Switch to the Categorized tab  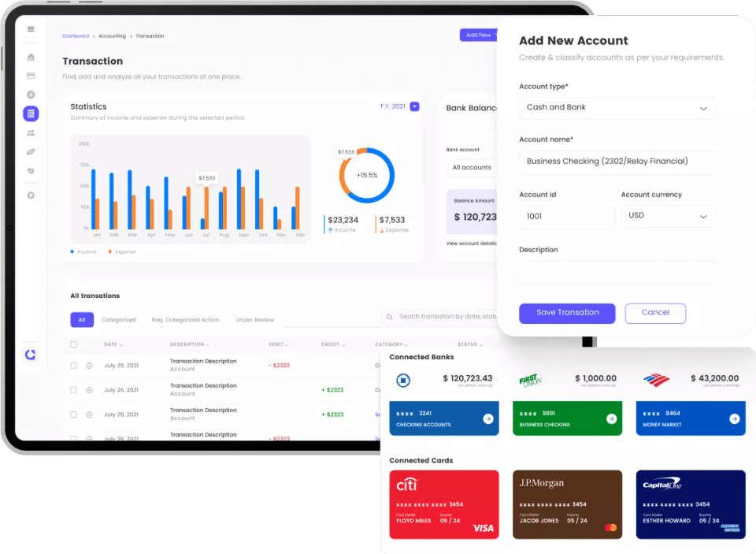(x=119, y=320)
